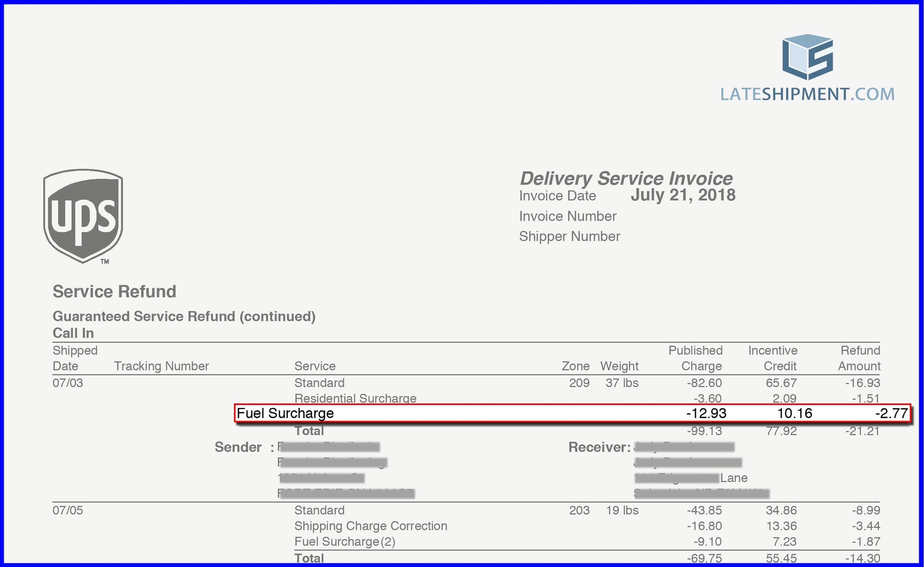Click the Invoice Number label
Screen dimensions: 924x567
point(568,216)
